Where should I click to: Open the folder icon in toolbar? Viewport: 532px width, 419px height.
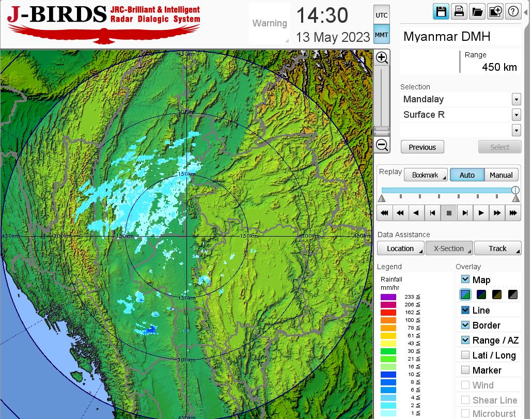(x=477, y=12)
